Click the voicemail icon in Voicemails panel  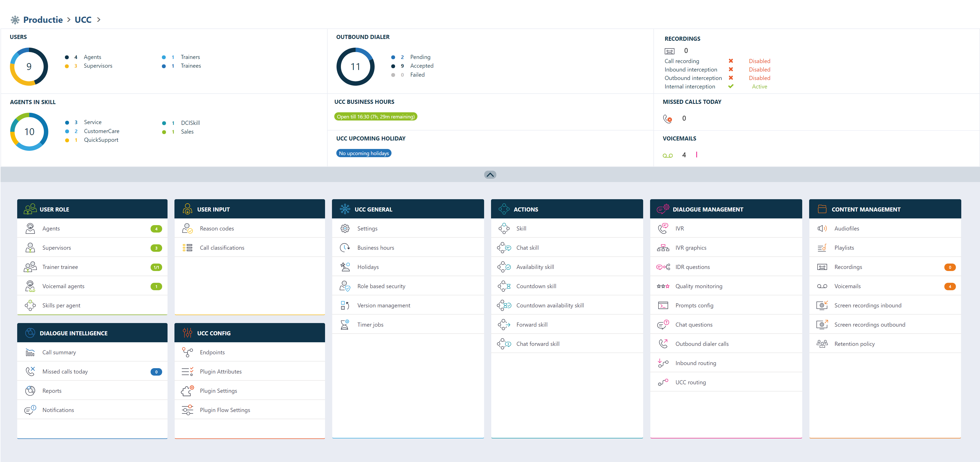click(x=668, y=155)
